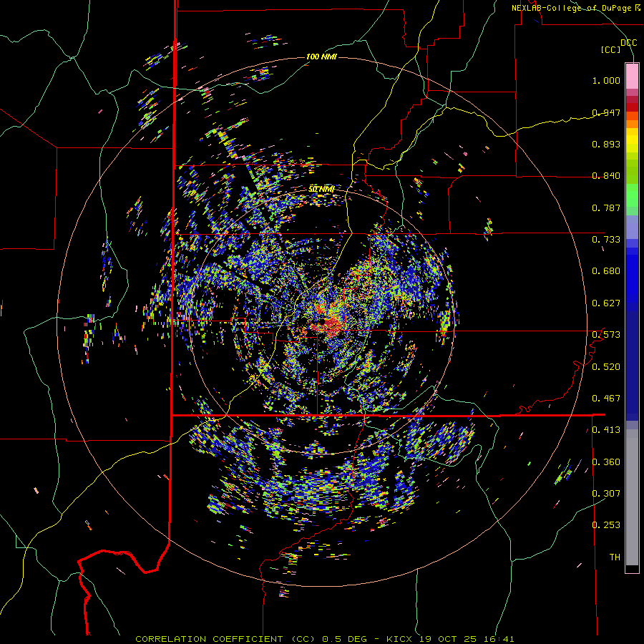This screenshot has width=644, height=644.
Task: Click the 0.253 legend value
Action: tap(606, 525)
